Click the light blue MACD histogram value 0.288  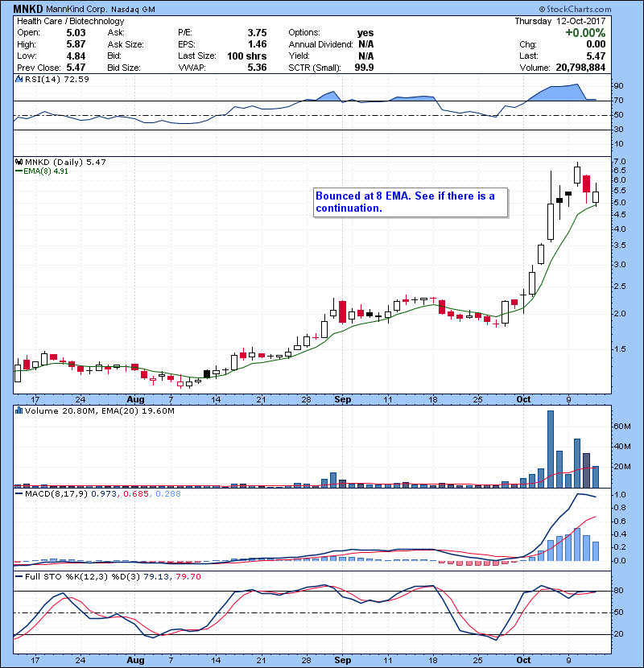[168, 494]
